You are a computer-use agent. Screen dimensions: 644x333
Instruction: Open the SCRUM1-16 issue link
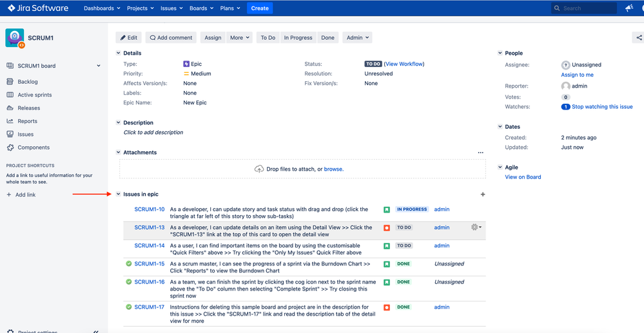[x=150, y=281]
